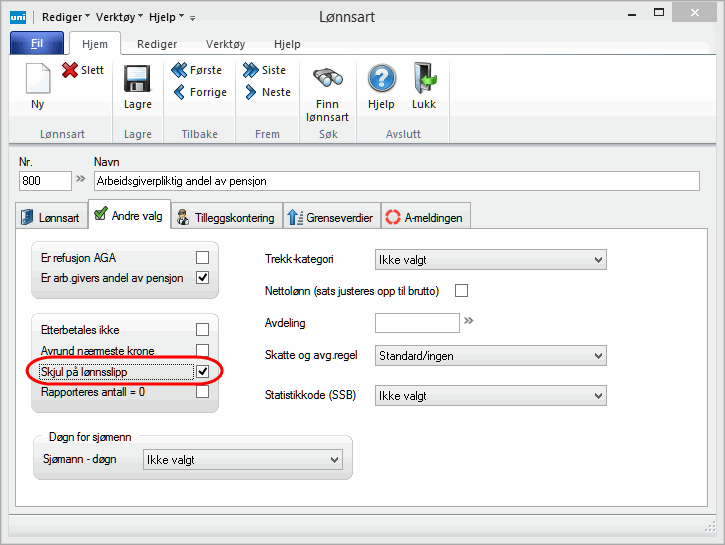Click into the Navn text field

tap(395, 181)
